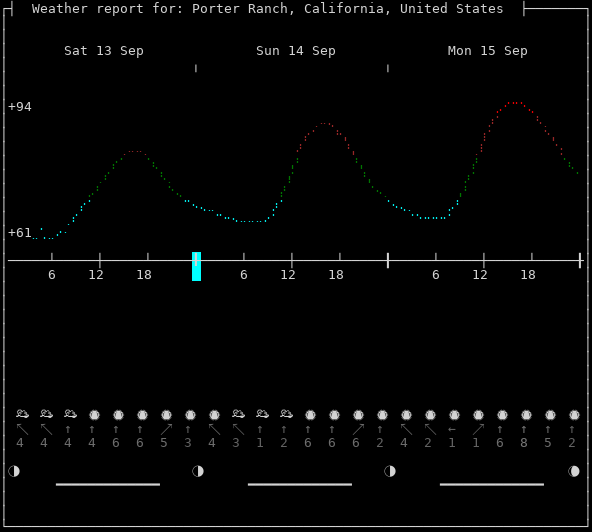Click the Porter Ranch weather report title
592x532 pixels.
click(x=267, y=9)
